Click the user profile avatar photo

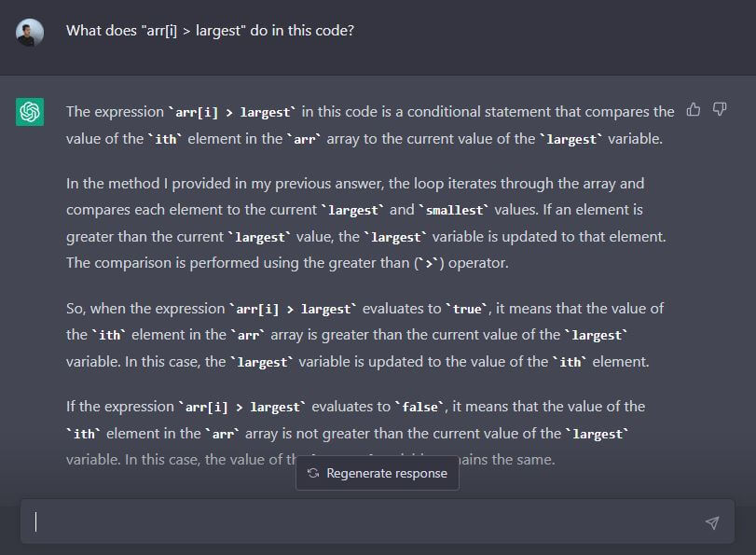pos(30,33)
